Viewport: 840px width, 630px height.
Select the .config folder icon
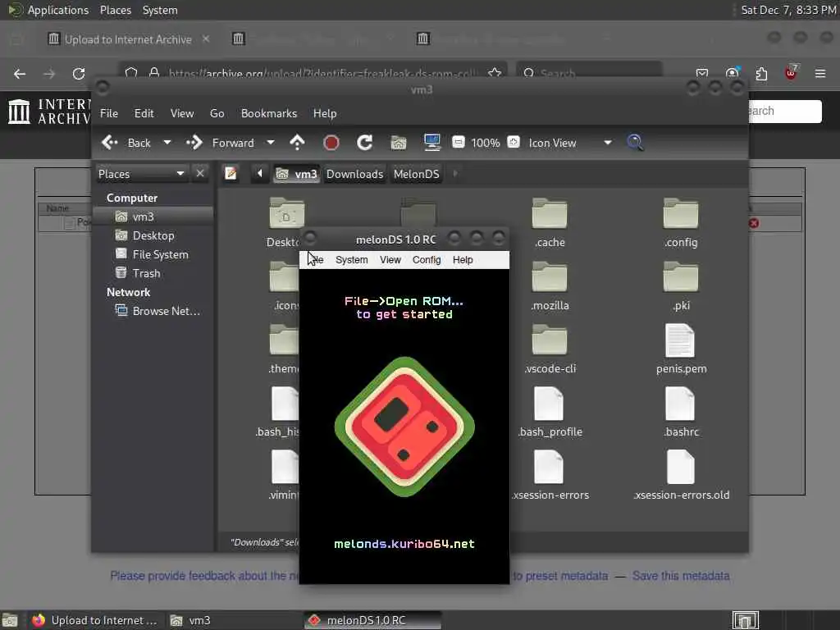pos(681,214)
